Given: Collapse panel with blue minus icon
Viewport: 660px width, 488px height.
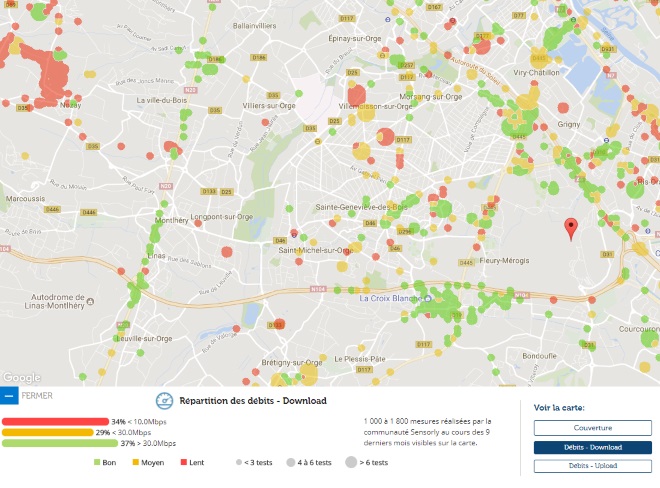Looking at the screenshot, I should tap(9, 396).
